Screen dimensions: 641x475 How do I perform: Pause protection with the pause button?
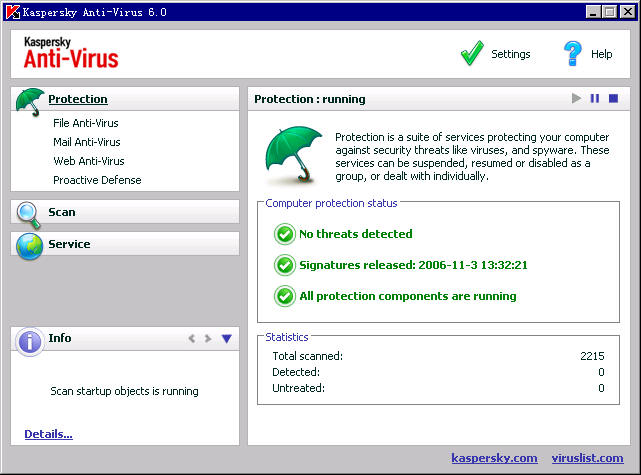(x=595, y=99)
